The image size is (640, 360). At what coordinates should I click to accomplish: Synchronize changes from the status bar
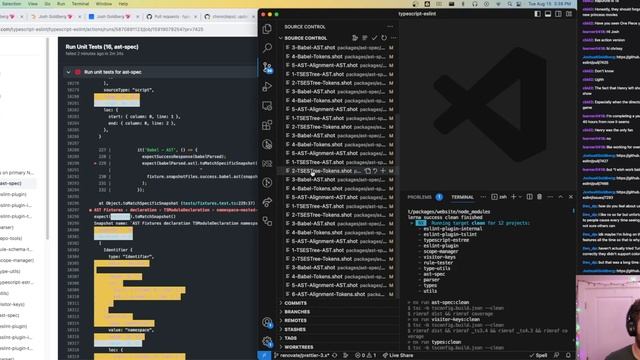pyautogui.click(x=335, y=356)
